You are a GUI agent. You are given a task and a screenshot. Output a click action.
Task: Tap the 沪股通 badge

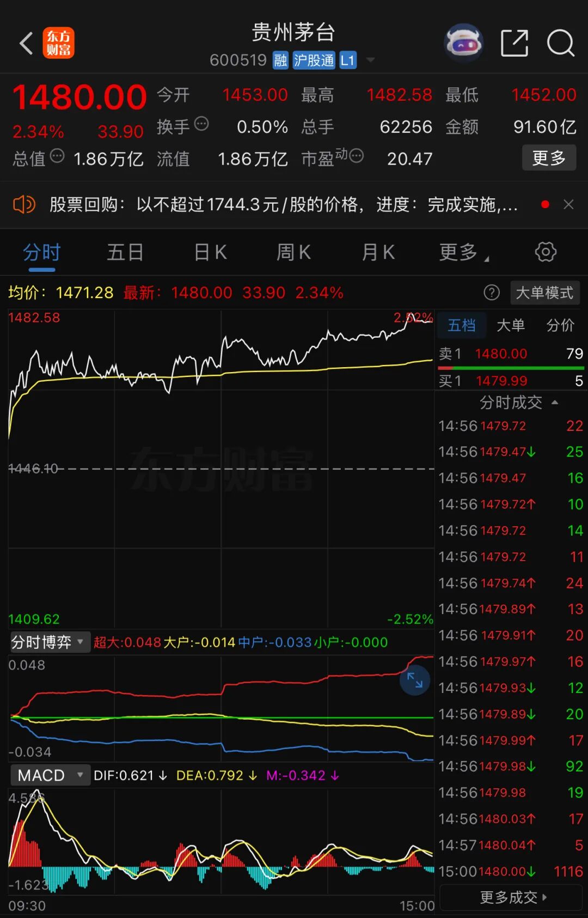(314, 60)
